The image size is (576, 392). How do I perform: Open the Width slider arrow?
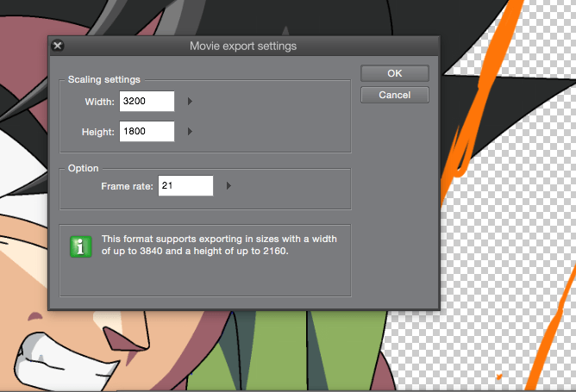click(190, 102)
